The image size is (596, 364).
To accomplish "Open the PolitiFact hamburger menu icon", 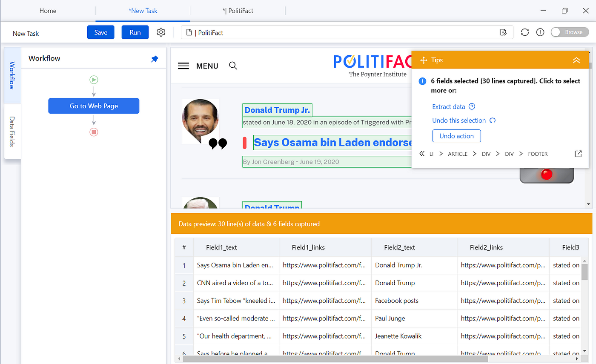I will (x=183, y=66).
